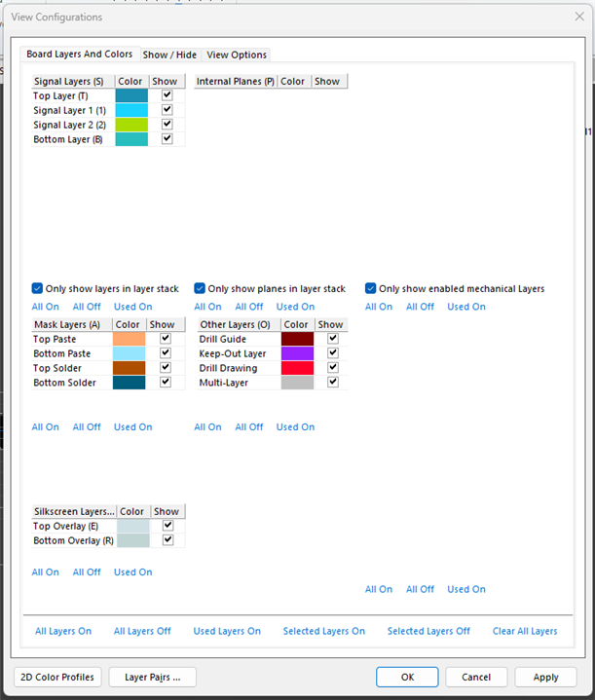Screen dimensions: 595x700
Task: Click the Apply button
Action: (x=545, y=677)
